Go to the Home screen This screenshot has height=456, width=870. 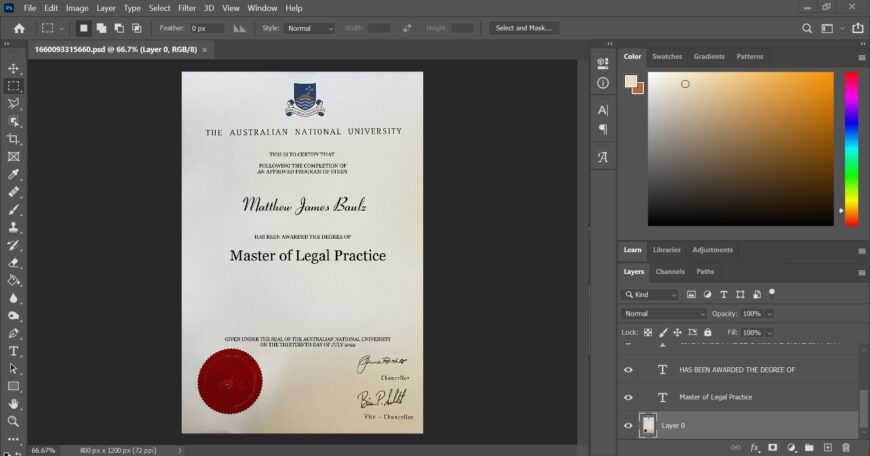click(x=19, y=28)
